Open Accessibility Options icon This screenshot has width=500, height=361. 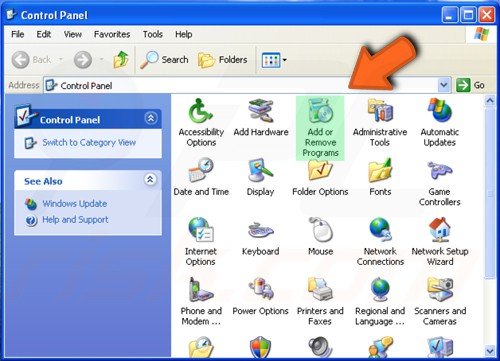[x=201, y=110]
